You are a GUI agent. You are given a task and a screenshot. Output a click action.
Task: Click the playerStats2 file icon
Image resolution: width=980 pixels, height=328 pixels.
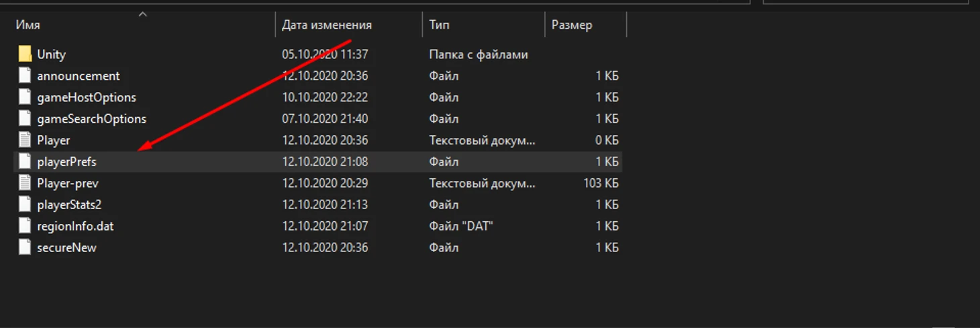click(25, 204)
